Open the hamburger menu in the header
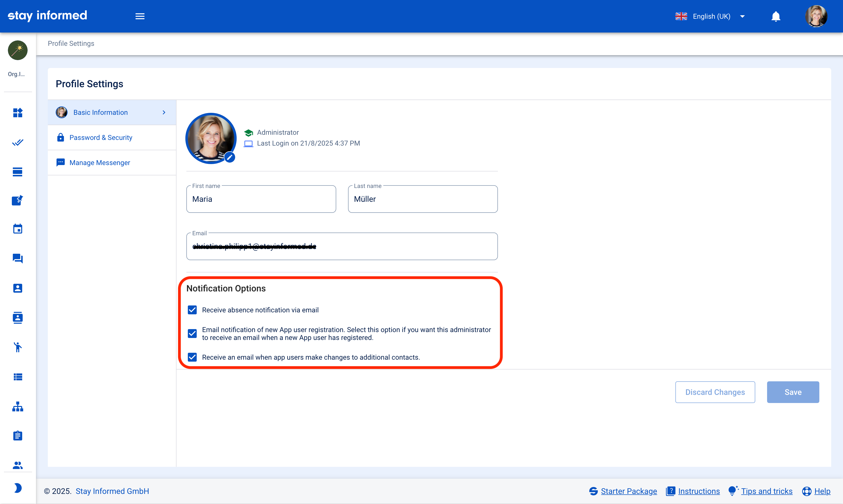 (x=140, y=16)
